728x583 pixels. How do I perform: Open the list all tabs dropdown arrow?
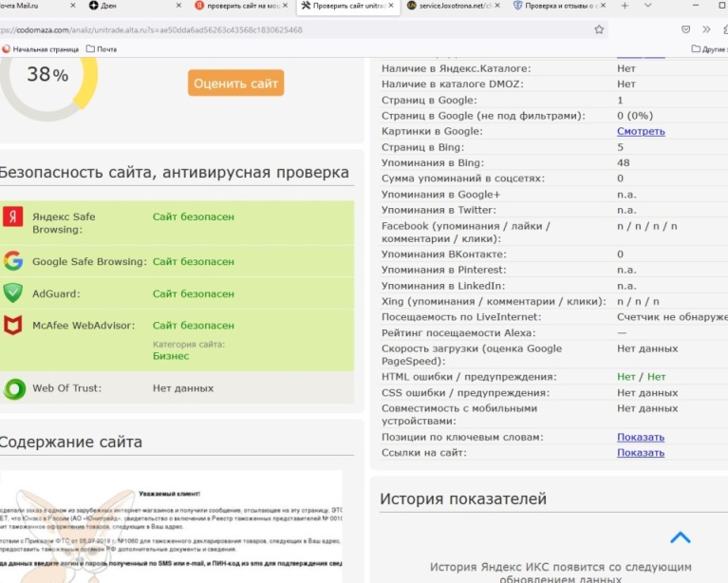(x=647, y=6)
